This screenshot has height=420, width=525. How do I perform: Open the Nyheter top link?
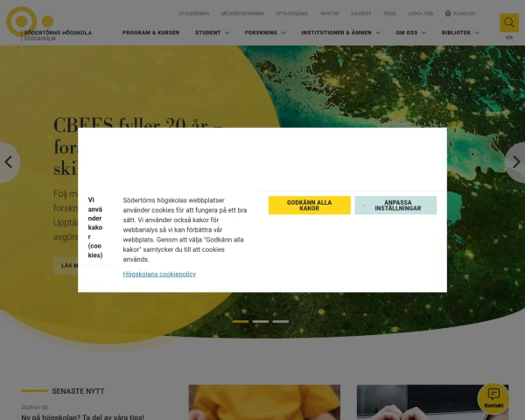click(x=330, y=14)
